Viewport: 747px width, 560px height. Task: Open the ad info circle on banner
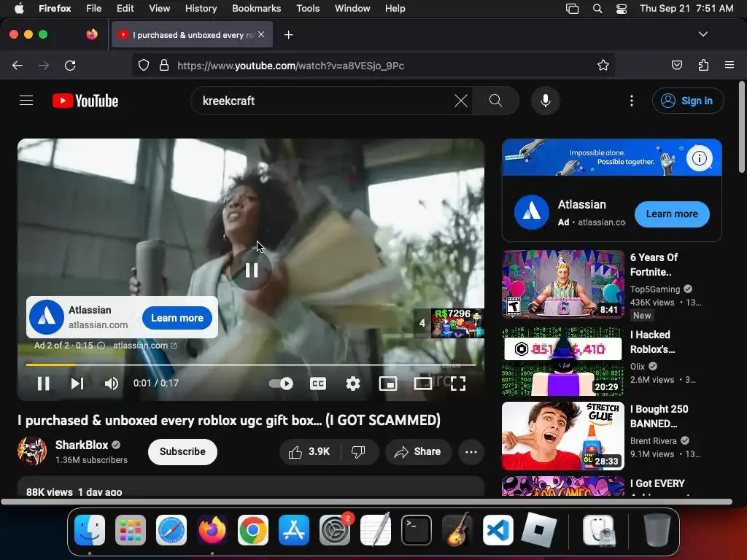(x=700, y=158)
